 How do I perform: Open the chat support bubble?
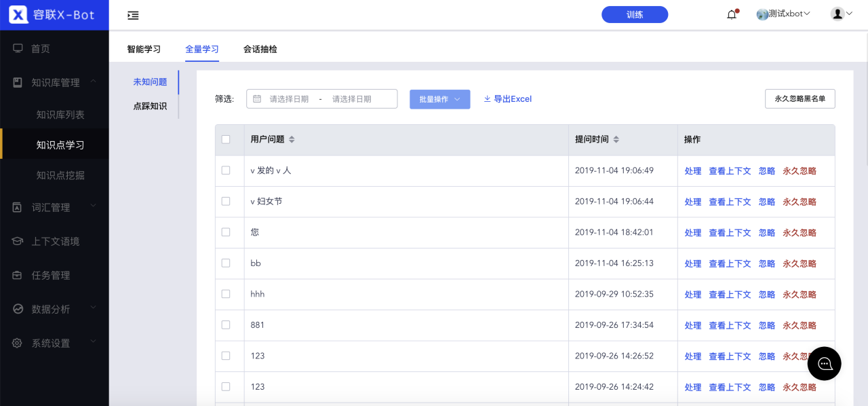(825, 363)
